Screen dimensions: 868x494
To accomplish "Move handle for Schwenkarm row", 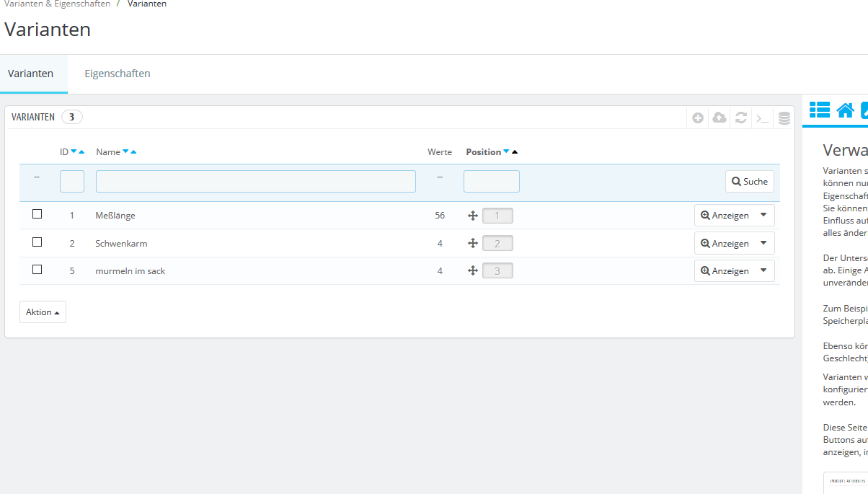I will 473,243.
